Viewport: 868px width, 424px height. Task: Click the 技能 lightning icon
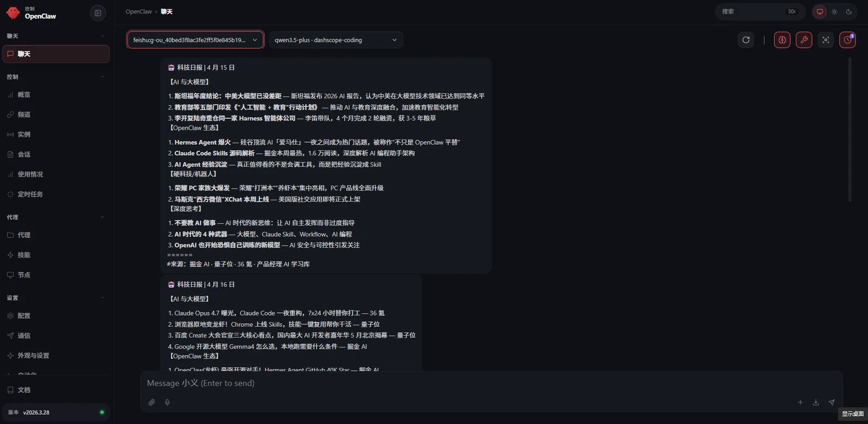click(x=10, y=255)
